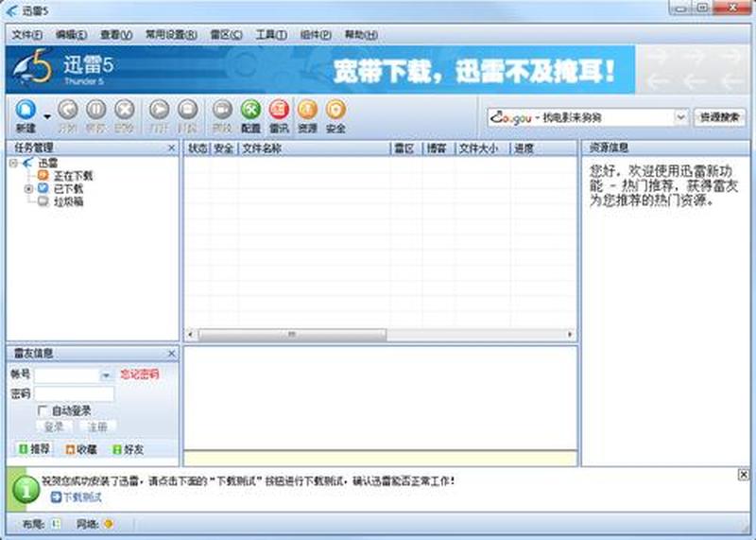Click the 已下载 downloaded icon in the tree
Viewport: 756px width, 540px height.
tap(43, 188)
